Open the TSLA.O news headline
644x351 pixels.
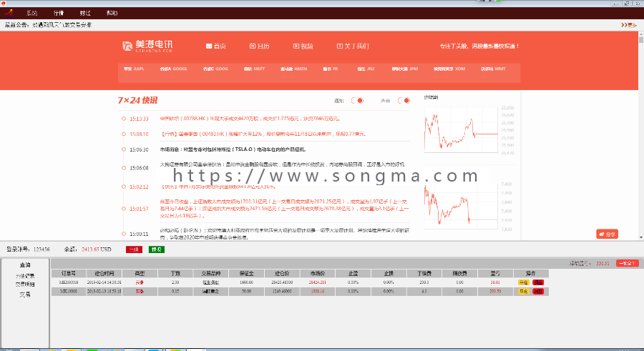[233, 149]
